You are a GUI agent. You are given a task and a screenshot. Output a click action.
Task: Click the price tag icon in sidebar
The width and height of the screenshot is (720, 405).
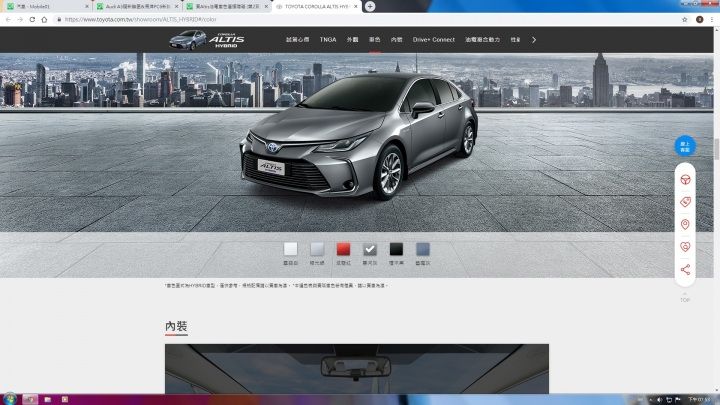click(685, 202)
